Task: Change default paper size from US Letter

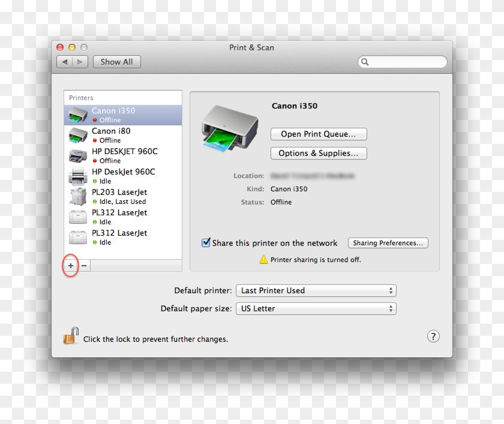Action: tap(316, 308)
